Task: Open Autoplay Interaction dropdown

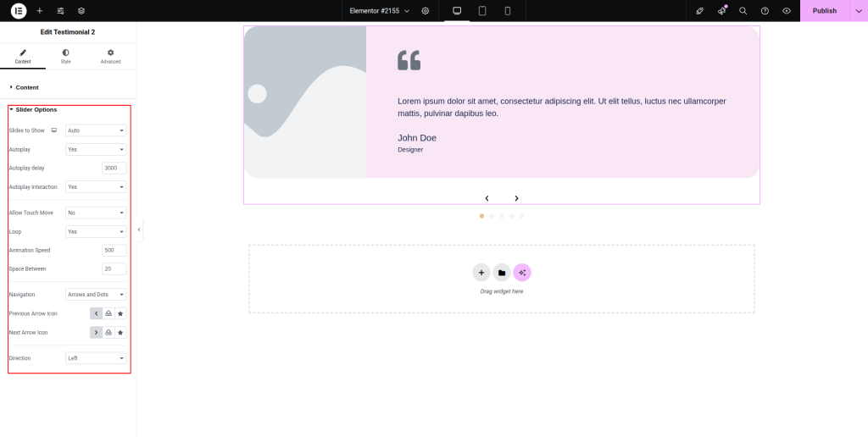Action: pos(96,187)
